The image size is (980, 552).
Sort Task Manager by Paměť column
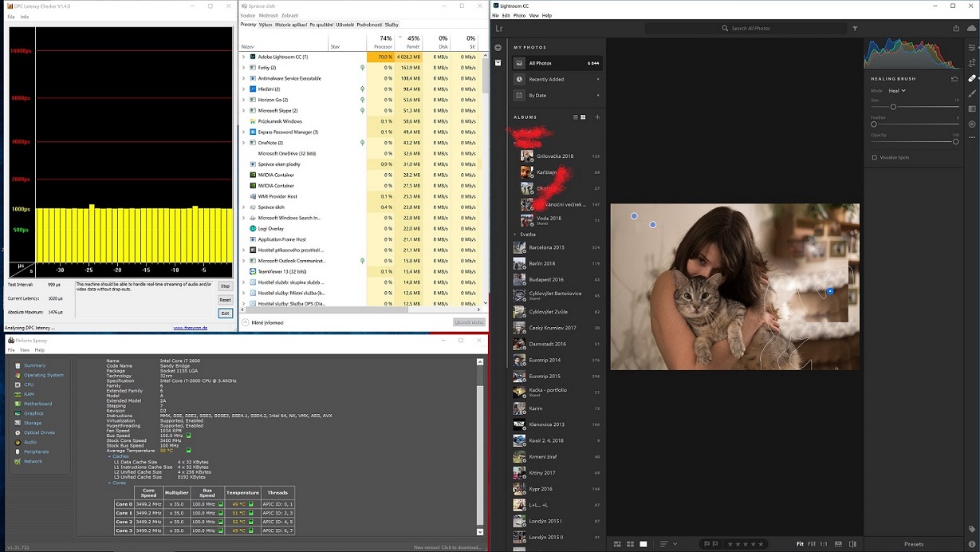click(408, 42)
